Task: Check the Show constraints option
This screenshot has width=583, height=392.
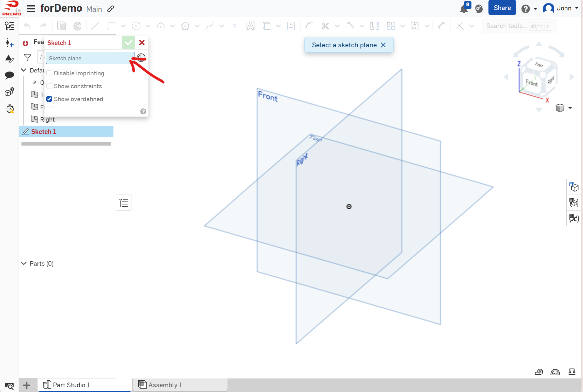Action: pyautogui.click(x=49, y=86)
